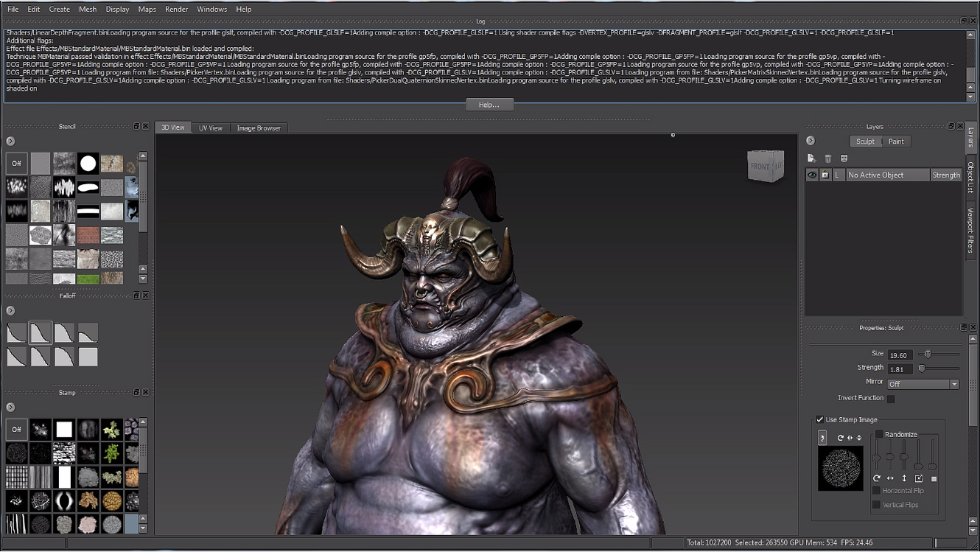The image size is (980, 552).
Task: Switch to the UV View tab
Action: 211,127
